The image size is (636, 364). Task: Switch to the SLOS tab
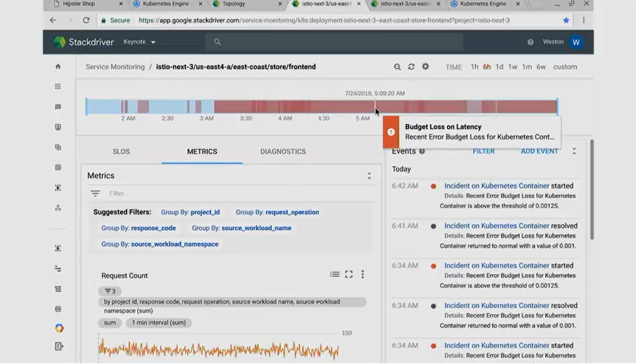pyautogui.click(x=121, y=152)
